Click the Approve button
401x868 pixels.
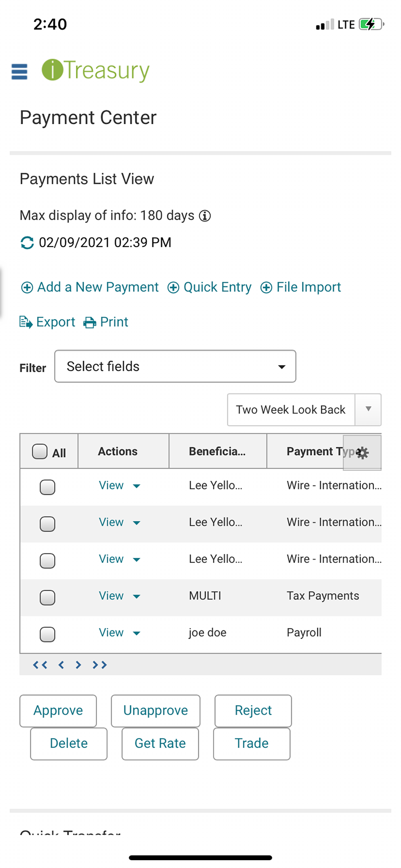58,710
